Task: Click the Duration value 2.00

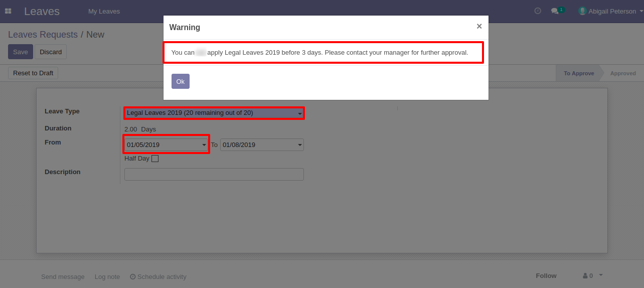Action: (x=130, y=129)
